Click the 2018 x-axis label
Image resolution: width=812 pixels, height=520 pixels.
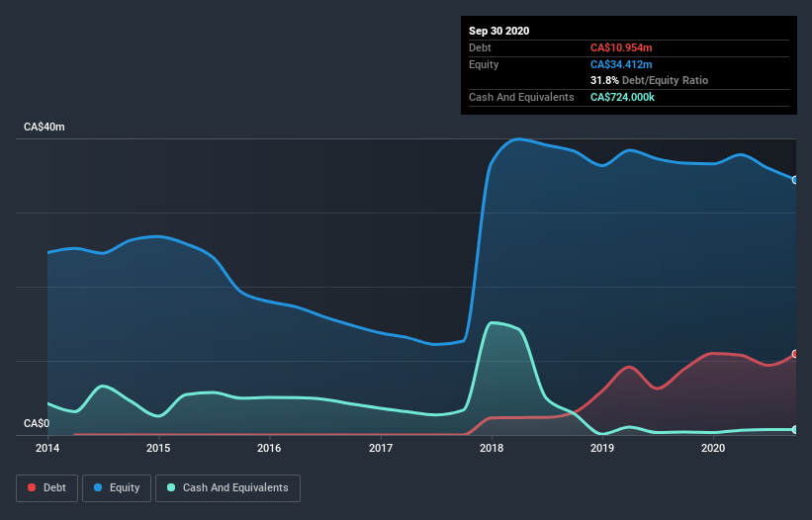491,448
